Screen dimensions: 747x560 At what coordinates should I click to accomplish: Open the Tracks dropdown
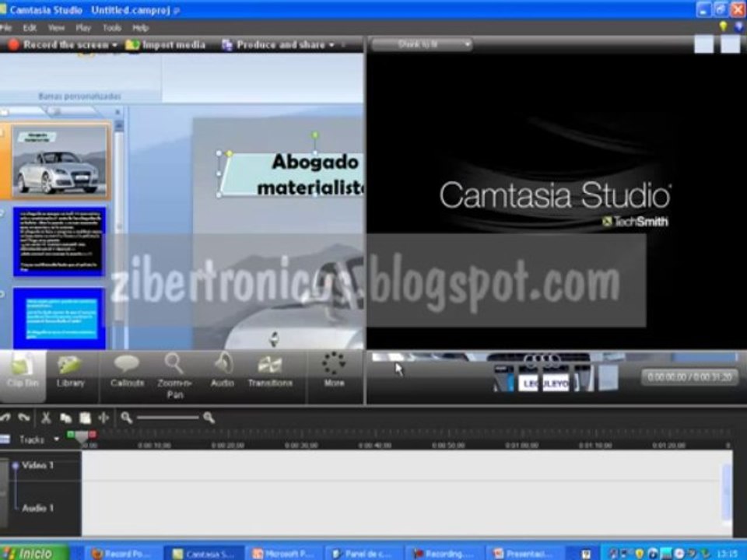(x=39, y=439)
